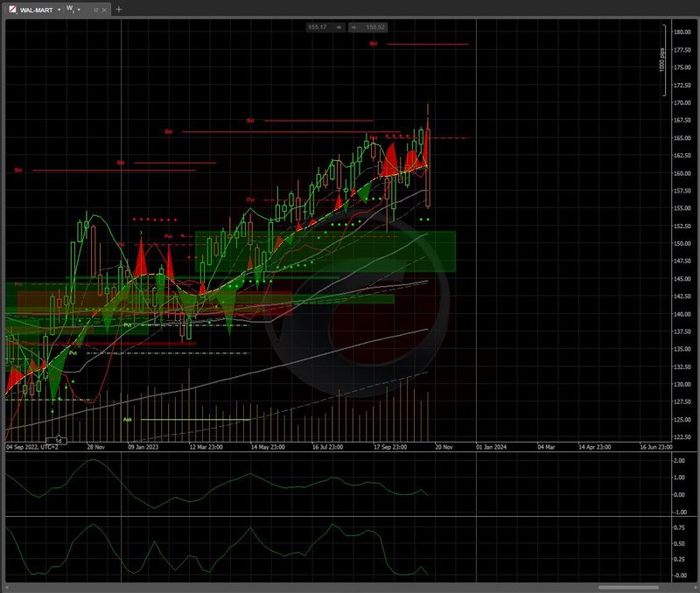The width and height of the screenshot is (700, 593).
Task: Click the horizontal scrollbar thumb at bottom
Action: [x=628, y=587]
